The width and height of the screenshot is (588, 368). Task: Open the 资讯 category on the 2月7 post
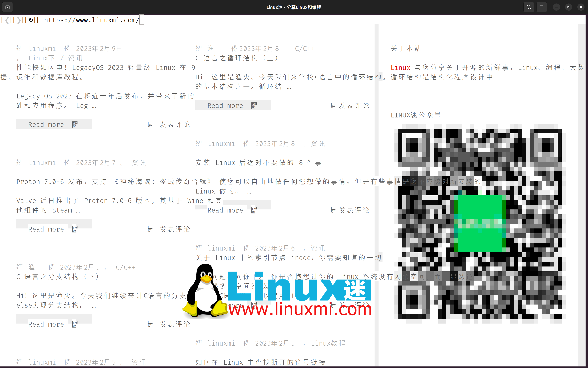click(x=139, y=163)
